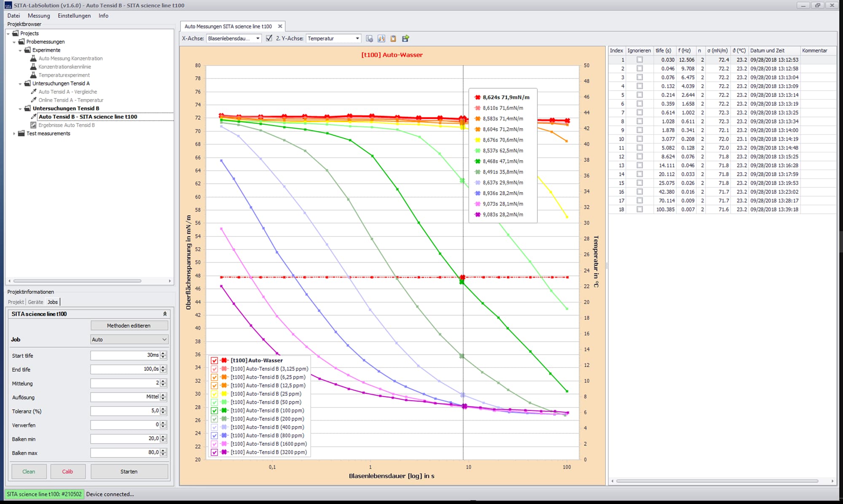Open the Job Auto dropdown
Image resolution: width=843 pixels, height=504 pixels.
point(129,340)
